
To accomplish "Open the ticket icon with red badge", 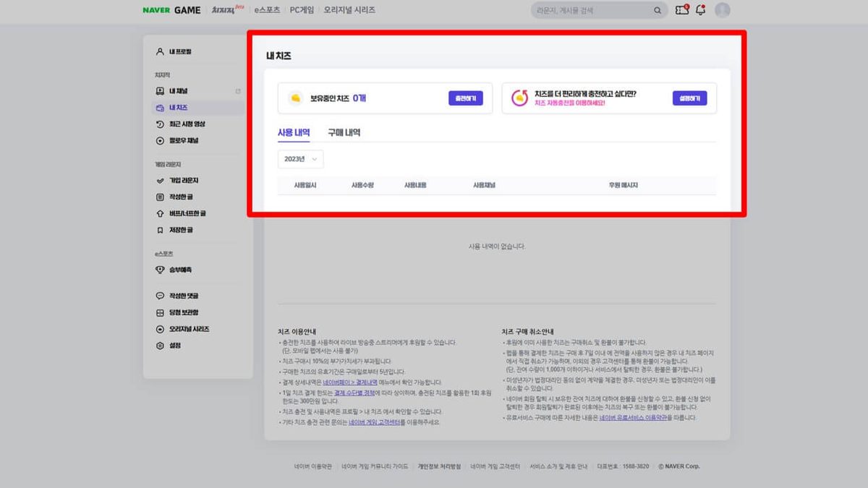I will [x=681, y=10].
